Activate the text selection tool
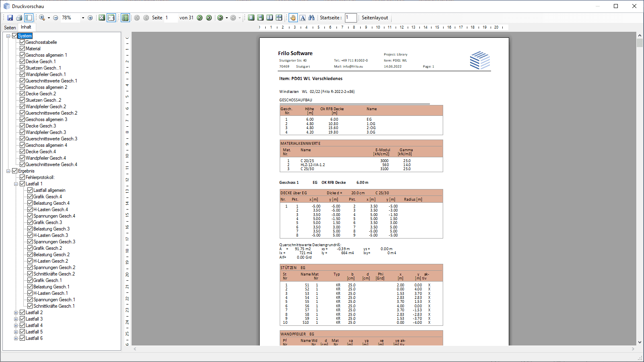Screen dimensions: 644x362 tap(303, 18)
